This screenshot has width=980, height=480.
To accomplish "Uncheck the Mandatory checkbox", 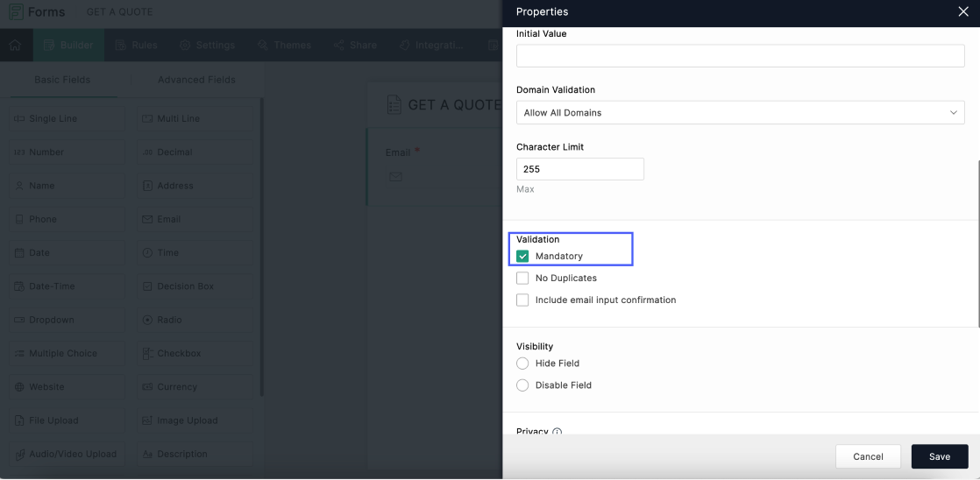I will pos(523,257).
